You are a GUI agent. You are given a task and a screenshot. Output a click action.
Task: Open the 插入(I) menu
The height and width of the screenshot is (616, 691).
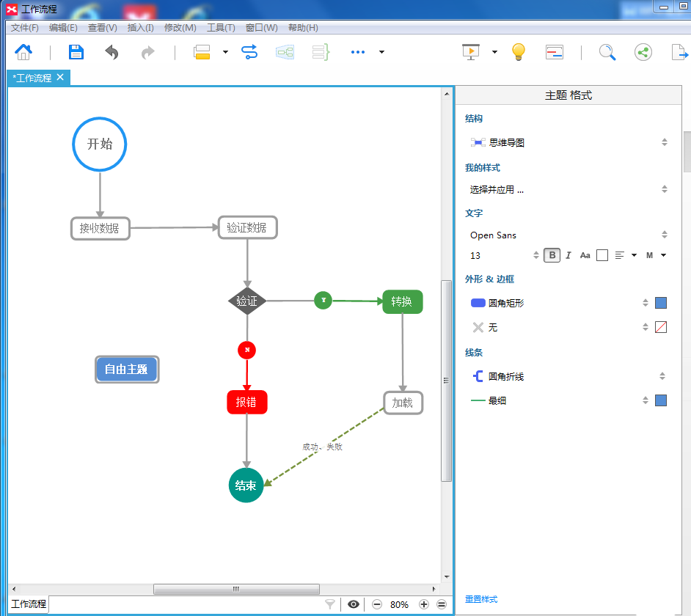(x=140, y=28)
